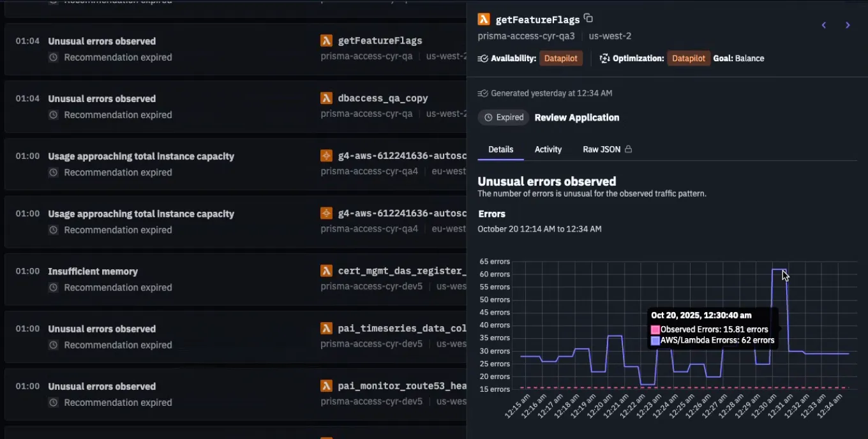Click the Optimization Datapilot badge
Image resolution: width=868 pixels, height=439 pixels.
coord(689,58)
